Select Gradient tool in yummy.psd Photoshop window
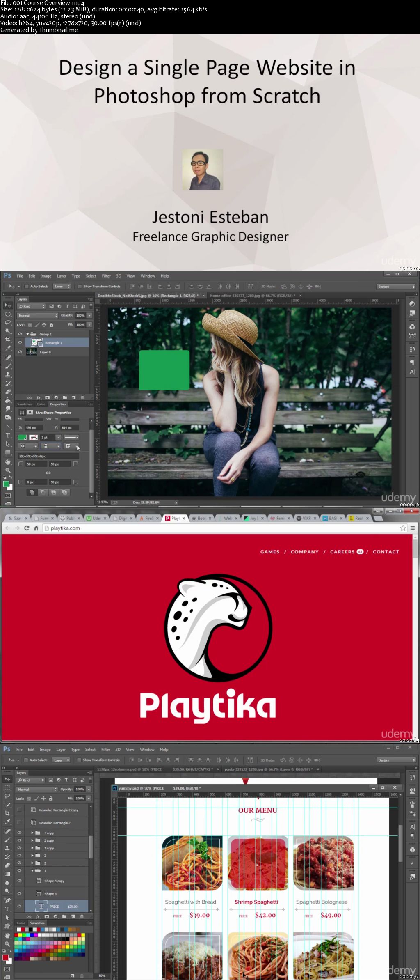Image resolution: width=420 pixels, height=980 pixels. point(7,874)
